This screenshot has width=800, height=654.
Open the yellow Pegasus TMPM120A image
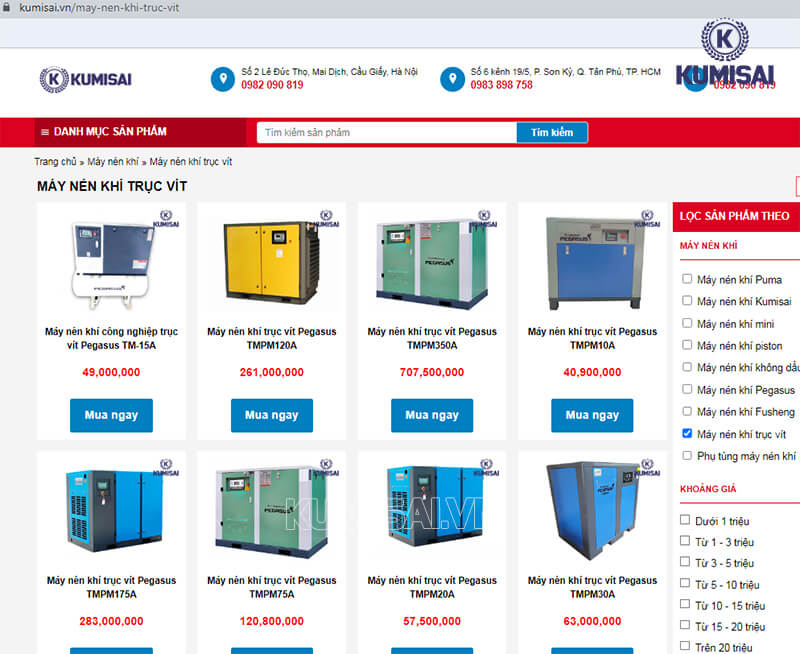coord(272,261)
